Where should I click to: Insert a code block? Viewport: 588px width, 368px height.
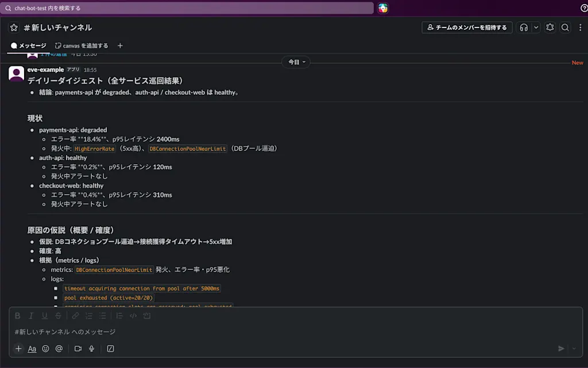click(x=147, y=316)
